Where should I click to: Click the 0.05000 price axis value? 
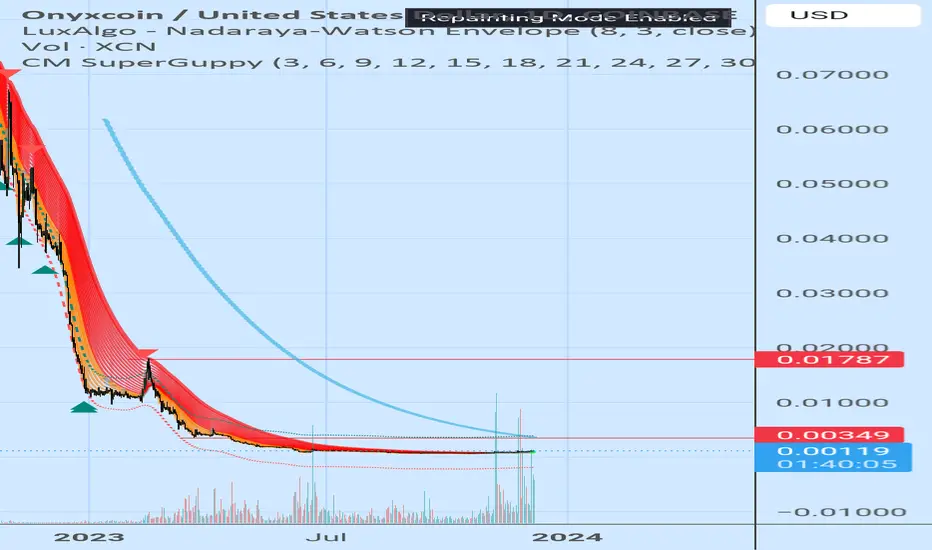[x=832, y=184]
